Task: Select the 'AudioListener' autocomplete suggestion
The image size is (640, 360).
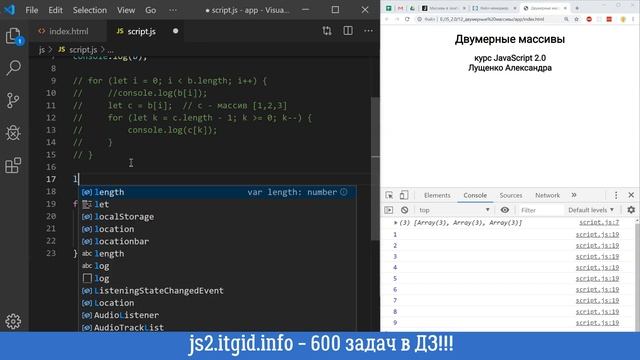Action: pyautogui.click(x=217, y=315)
